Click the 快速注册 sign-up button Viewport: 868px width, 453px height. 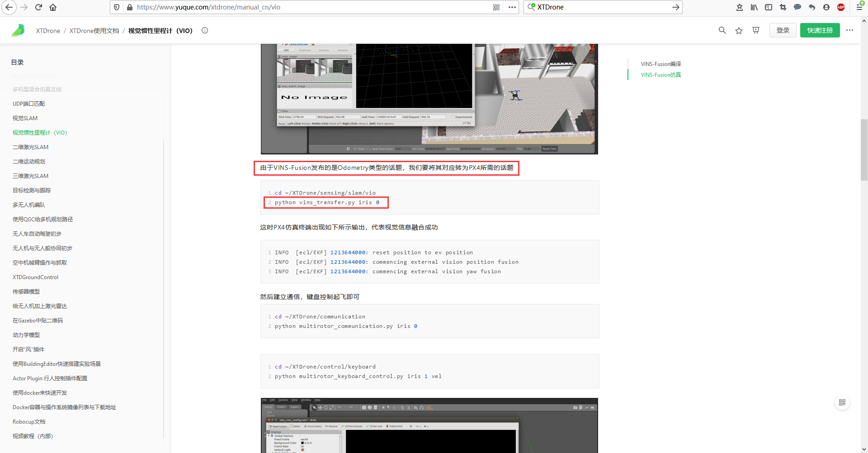(x=820, y=30)
